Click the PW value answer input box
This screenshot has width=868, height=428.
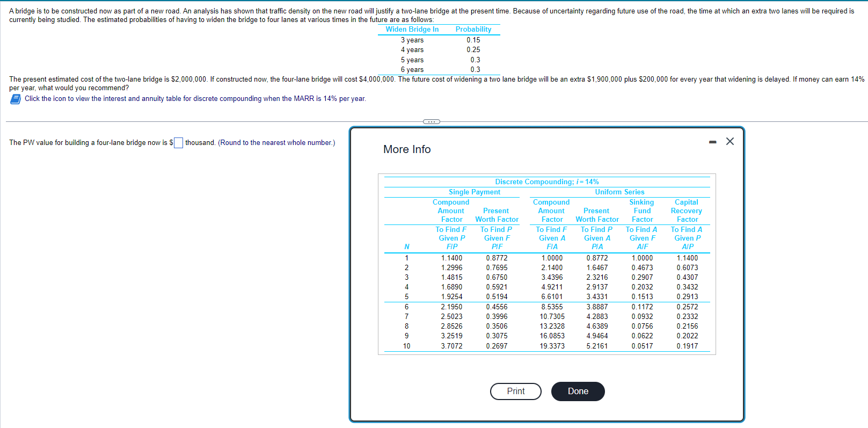point(178,143)
